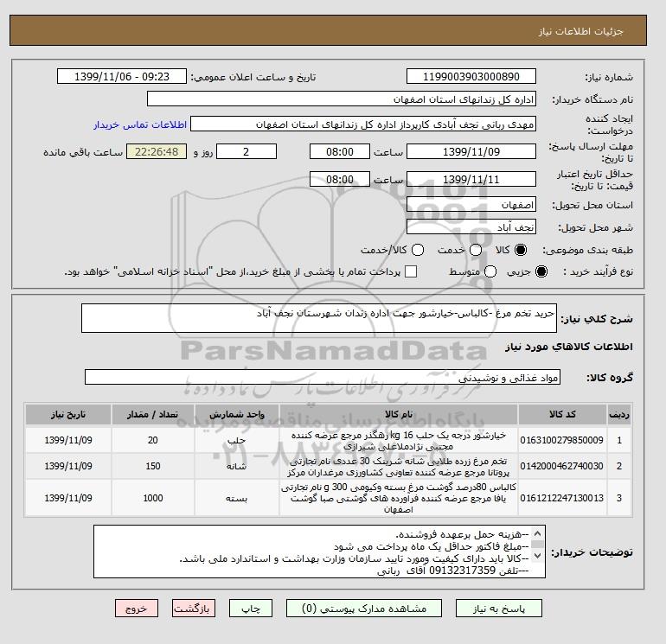Click the response deadline date 1399/11/09 field
The image size is (666, 644).
pyautogui.click(x=471, y=151)
